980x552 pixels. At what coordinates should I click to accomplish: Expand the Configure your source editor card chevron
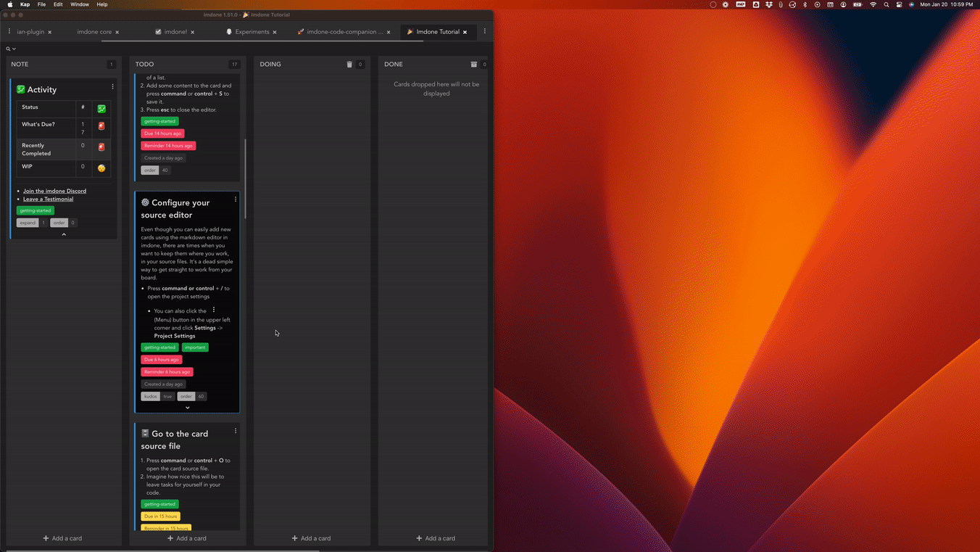187,407
